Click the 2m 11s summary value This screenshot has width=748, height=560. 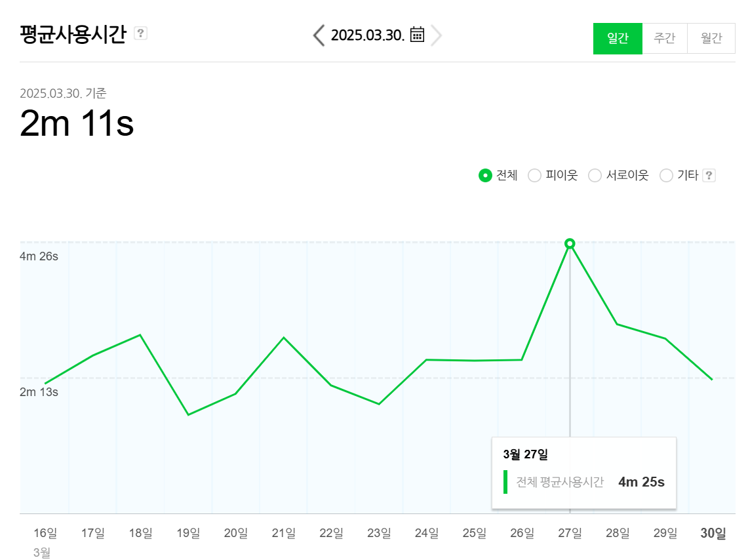pos(77,123)
